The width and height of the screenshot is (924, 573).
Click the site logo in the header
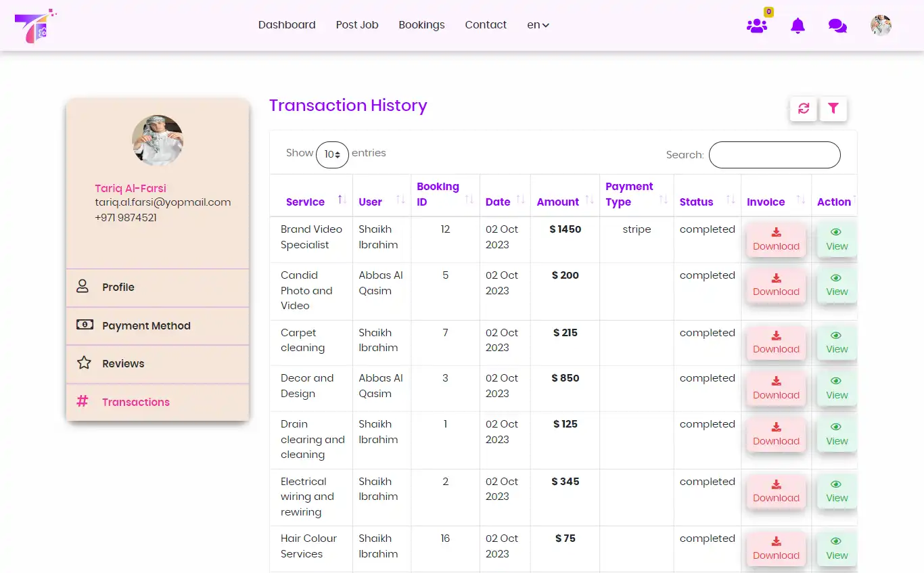[34, 26]
